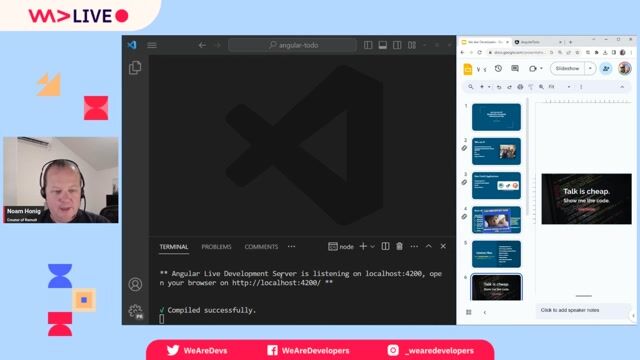Open the comments icon in Slides header
This screenshot has width=640, height=360.
click(x=515, y=69)
